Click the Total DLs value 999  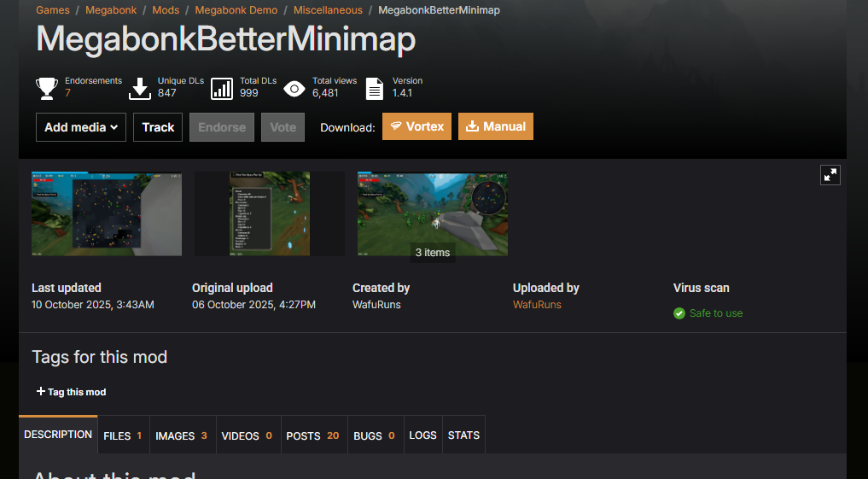249,93
